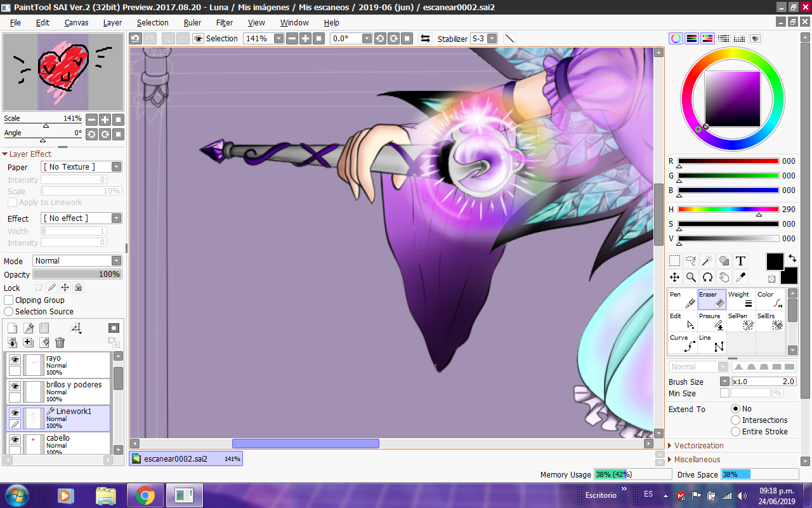Choose Extend To Intersections
The width and height of the screenshot is (812, 508).
coord(736,420)
